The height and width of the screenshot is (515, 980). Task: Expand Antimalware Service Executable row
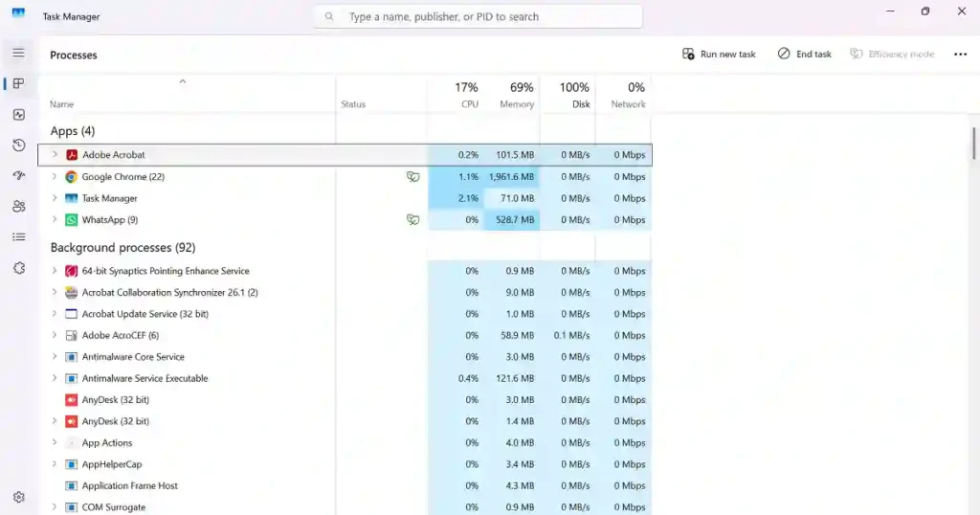coord(55,378)
